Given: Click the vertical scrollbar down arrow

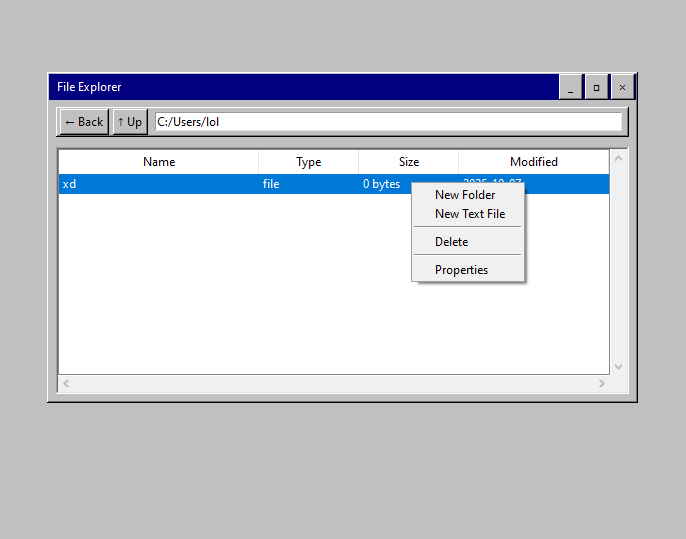Looking at the screenshot, I should tap(618, 367).
